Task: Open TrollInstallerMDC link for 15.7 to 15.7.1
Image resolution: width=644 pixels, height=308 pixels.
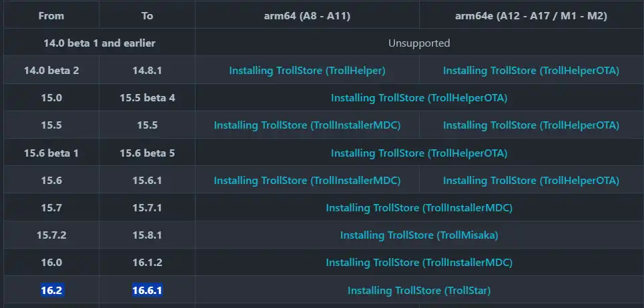Action: point(419,208)
